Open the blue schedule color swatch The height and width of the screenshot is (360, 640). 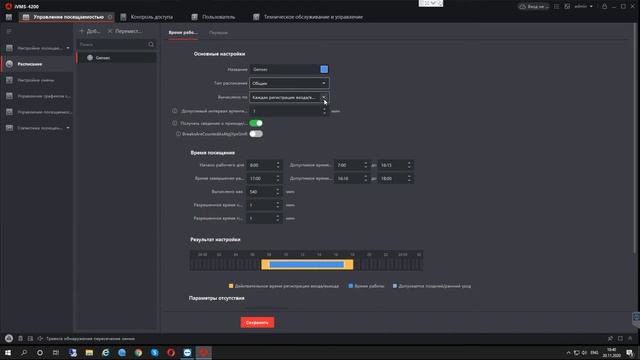324,69
